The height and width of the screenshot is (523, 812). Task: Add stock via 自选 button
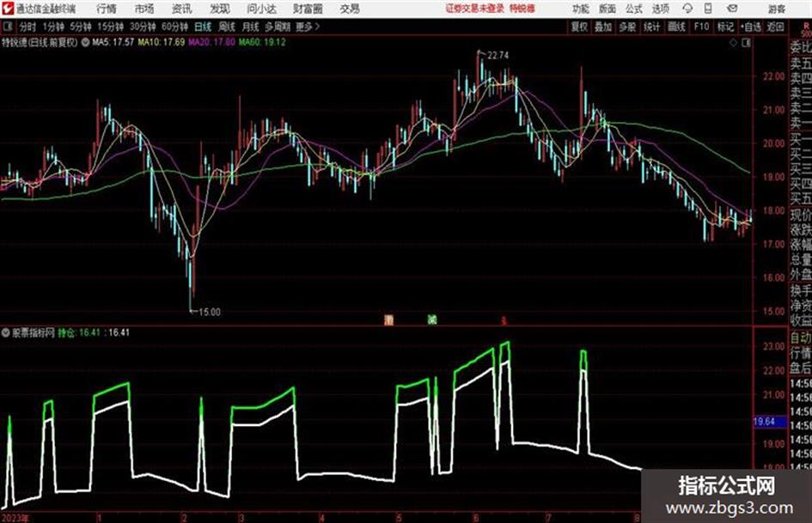[751, 27]
